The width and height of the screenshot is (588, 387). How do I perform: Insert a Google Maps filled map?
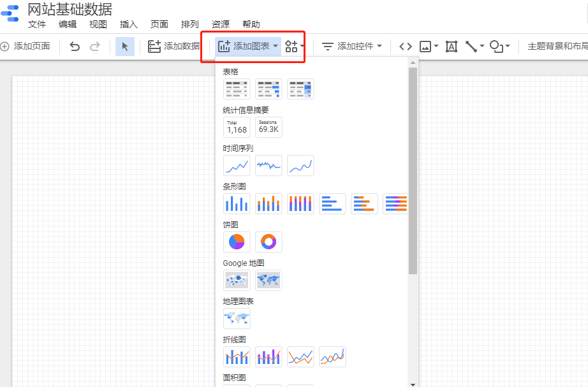point(268,280)
